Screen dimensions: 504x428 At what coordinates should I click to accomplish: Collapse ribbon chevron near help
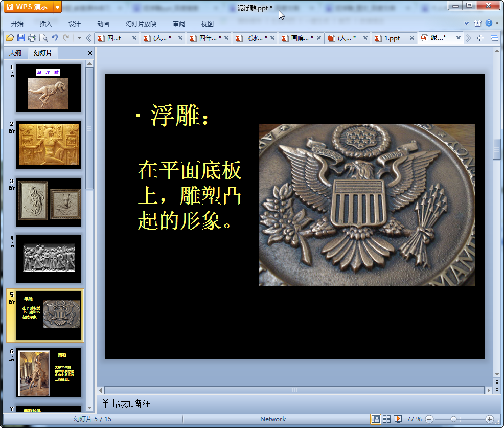point(467,23)
